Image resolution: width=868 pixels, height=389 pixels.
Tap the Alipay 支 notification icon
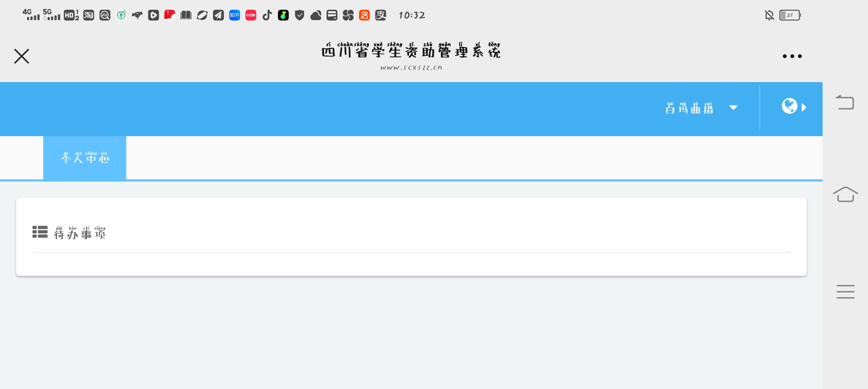point(381,15)
